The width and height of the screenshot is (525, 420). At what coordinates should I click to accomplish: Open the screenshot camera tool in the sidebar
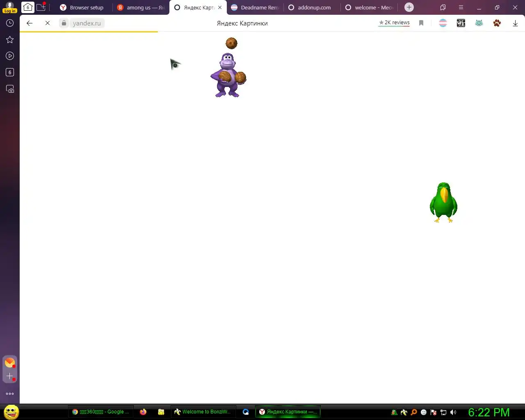10,89
